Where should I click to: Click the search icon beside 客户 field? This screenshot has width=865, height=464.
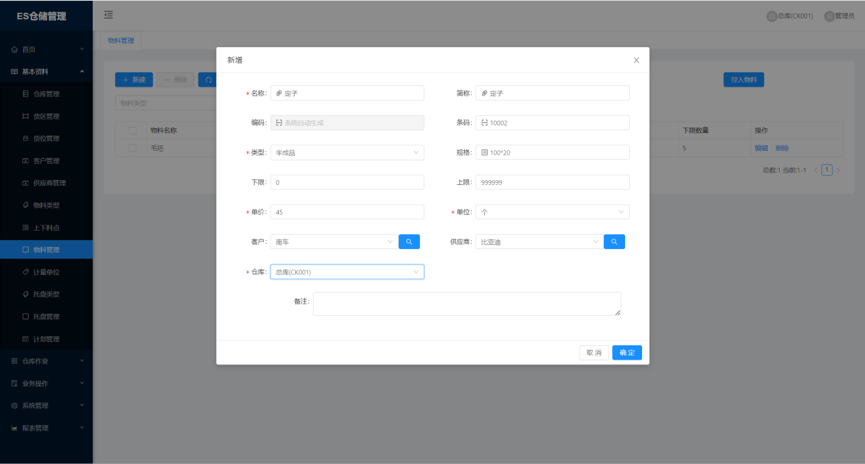point(409,242)
